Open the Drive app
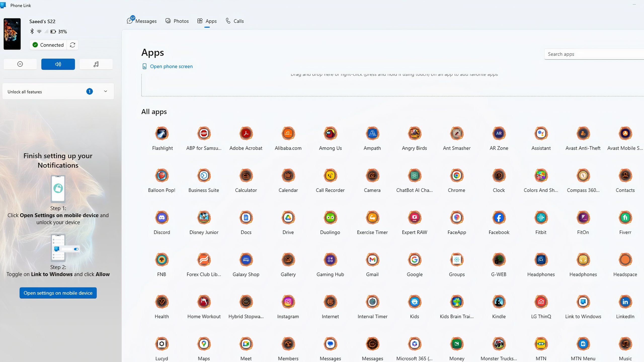The width and height of the screenshot is (644, 362). pos(288,218)
